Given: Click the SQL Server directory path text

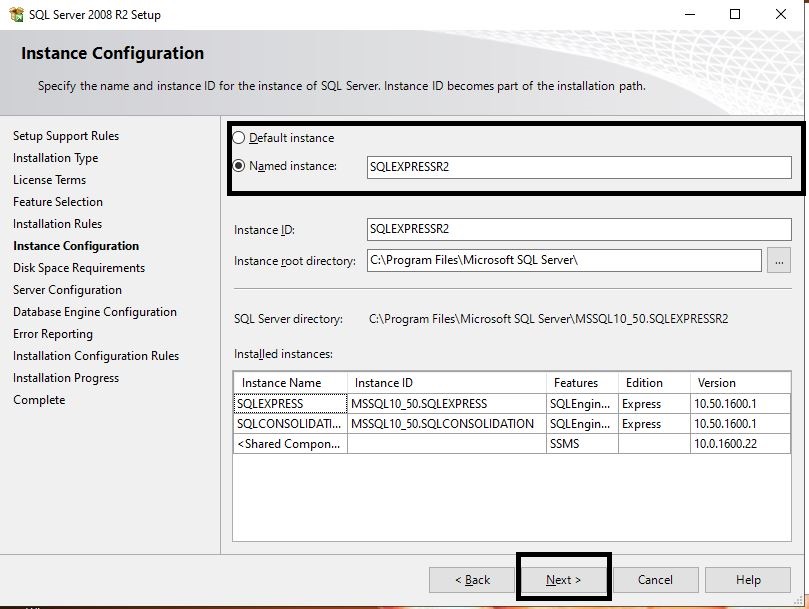Looking at the screenshot, I should [548, 319].
